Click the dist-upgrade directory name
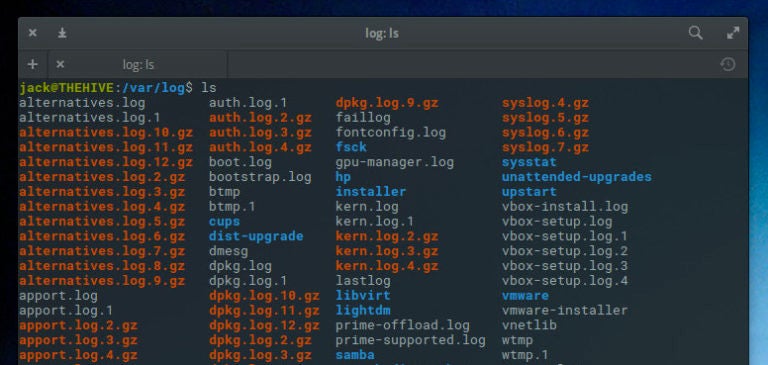The height and width of the screenshot is (365, 768). [256, 236]
